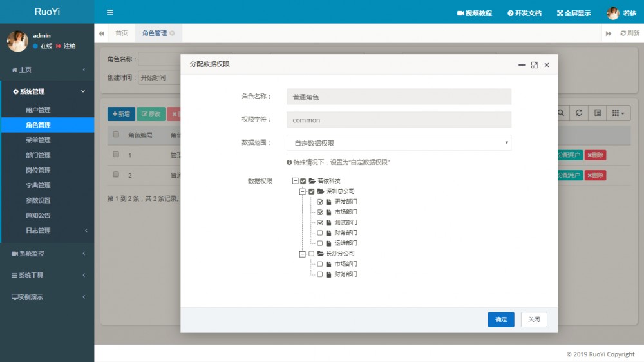Click the 研发部门 file icon

coord(328,202)
